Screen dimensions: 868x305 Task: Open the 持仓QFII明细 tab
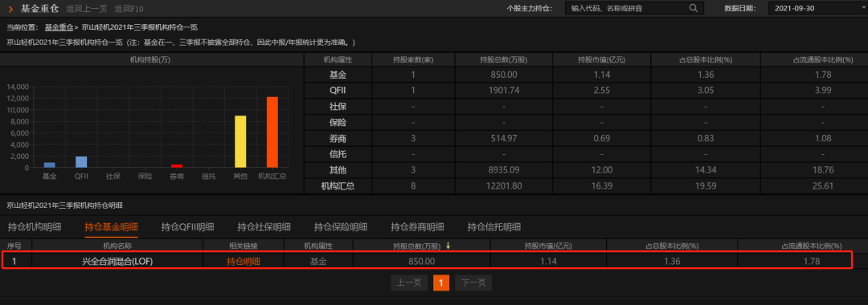pyautogui.click(x=187, y=226)
